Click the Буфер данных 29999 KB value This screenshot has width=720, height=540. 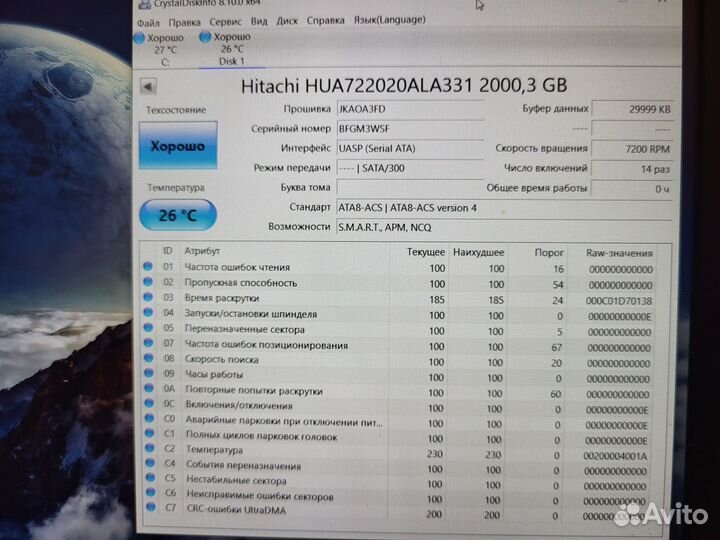pos(632,109)
